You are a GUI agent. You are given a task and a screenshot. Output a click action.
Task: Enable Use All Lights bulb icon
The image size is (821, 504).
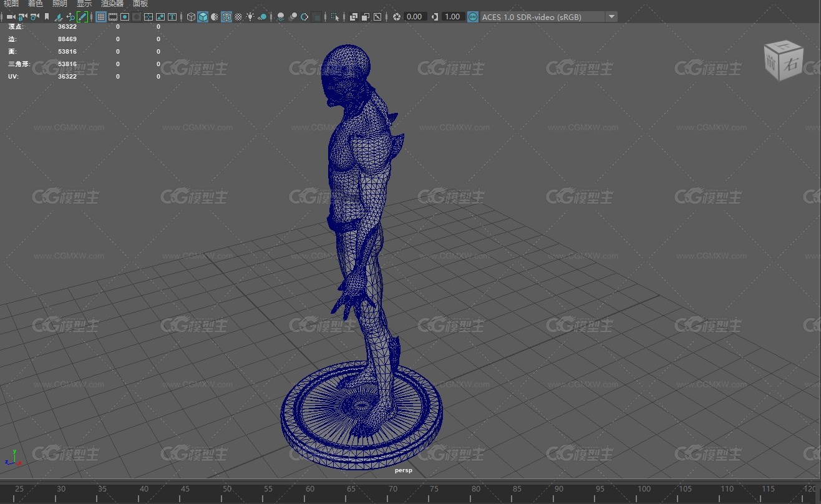(x=250, y=17)
